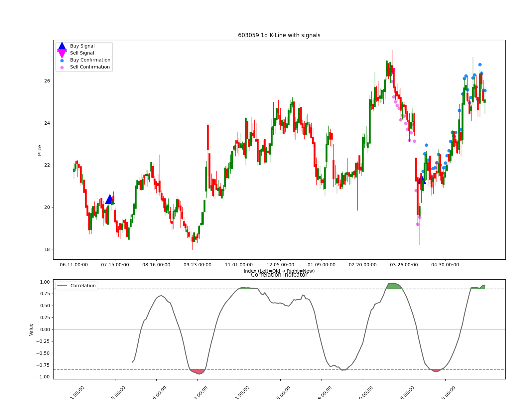The height and width of the screenshot is (399, 532).
Task: Click the '04-30 00:00' date tick label
Action: pos(445,265)
